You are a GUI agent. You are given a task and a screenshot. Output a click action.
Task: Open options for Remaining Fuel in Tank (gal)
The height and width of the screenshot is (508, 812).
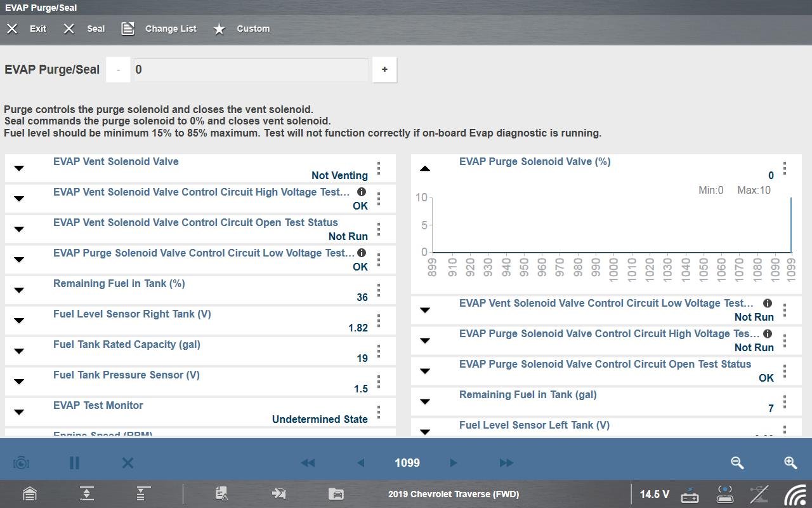pyautogui.click(x=785, y=401)
